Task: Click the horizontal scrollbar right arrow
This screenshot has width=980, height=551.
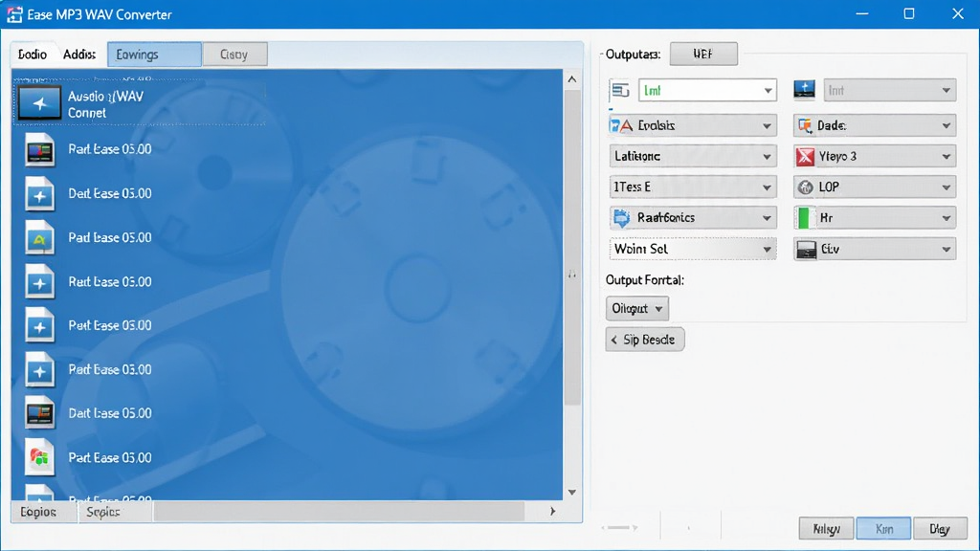Action: click(552, 511)
